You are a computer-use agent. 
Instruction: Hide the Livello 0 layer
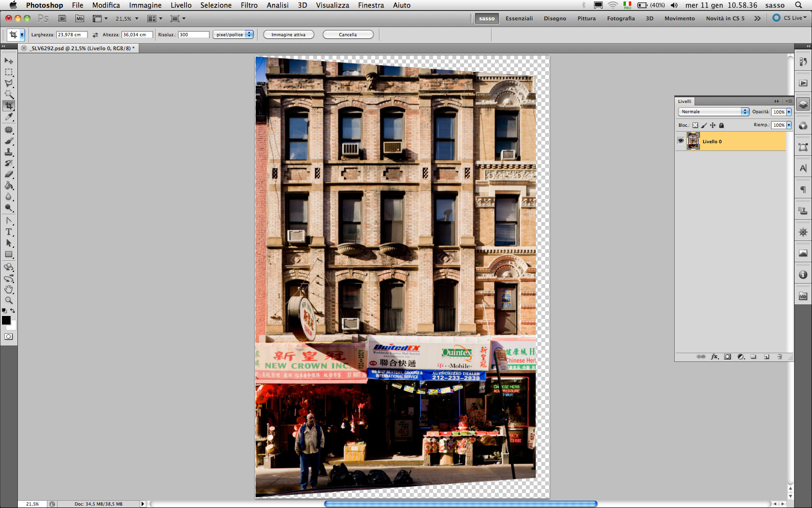(681, 141)
